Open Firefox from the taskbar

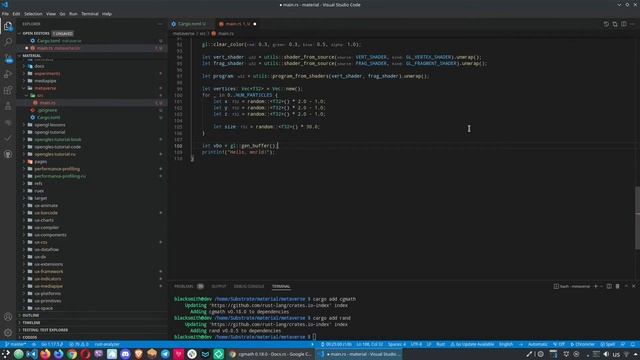45,354
